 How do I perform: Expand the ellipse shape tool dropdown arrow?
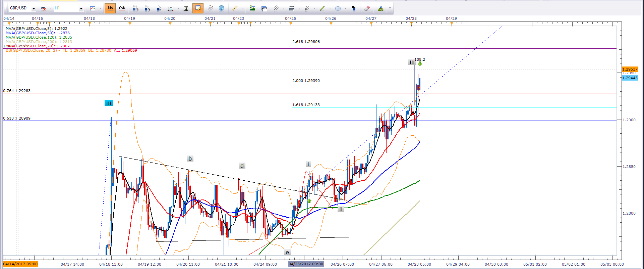(x=345, y=8)
